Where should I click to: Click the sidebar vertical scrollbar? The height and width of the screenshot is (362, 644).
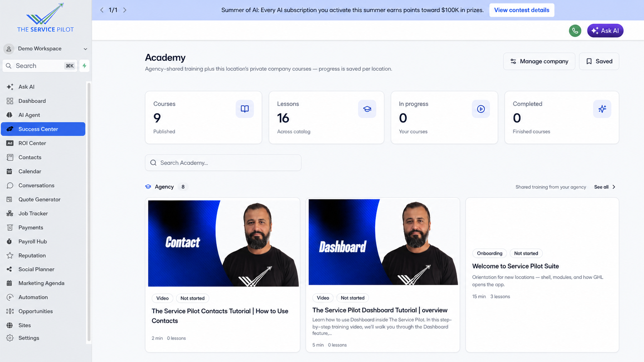(x=89, y=212)
